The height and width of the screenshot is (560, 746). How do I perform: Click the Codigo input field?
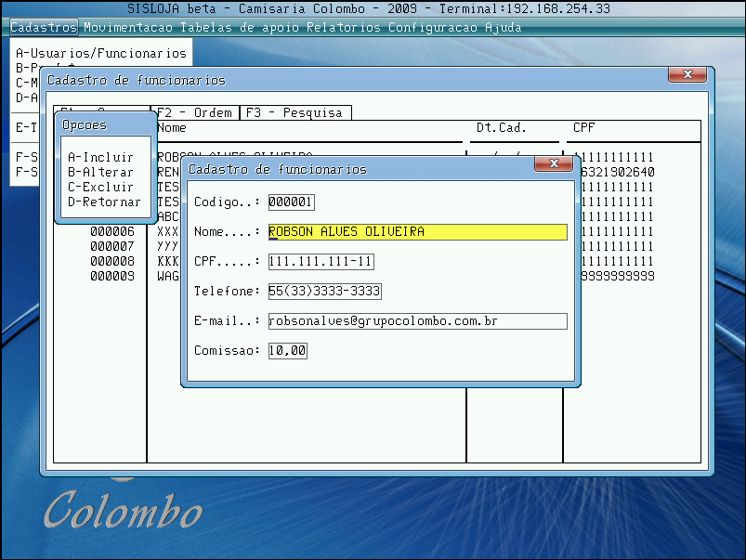click(x=291, y=202)
